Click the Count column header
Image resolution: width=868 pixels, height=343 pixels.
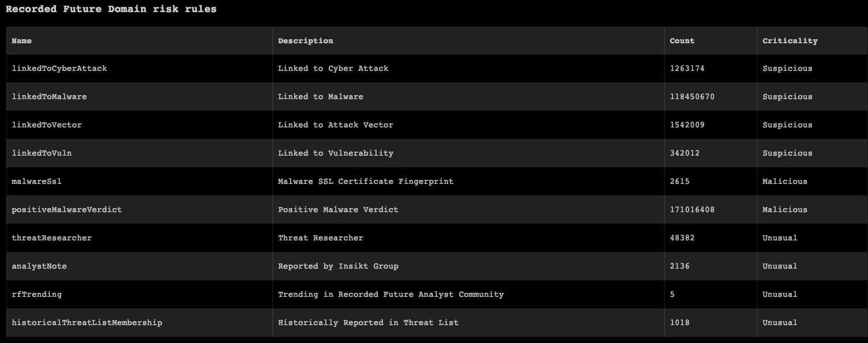click(x=682, y=41)
